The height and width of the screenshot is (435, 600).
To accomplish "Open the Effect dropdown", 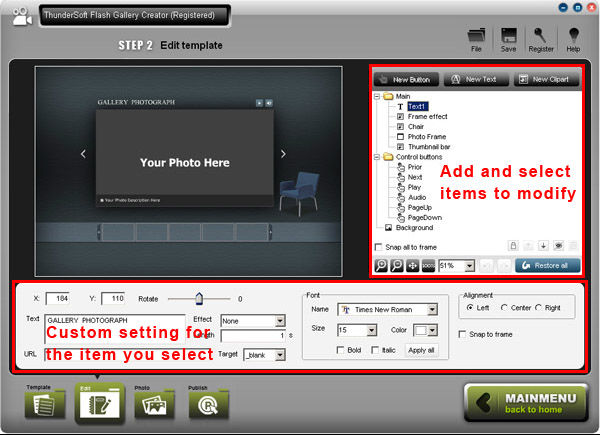I will tap(279, 320).
